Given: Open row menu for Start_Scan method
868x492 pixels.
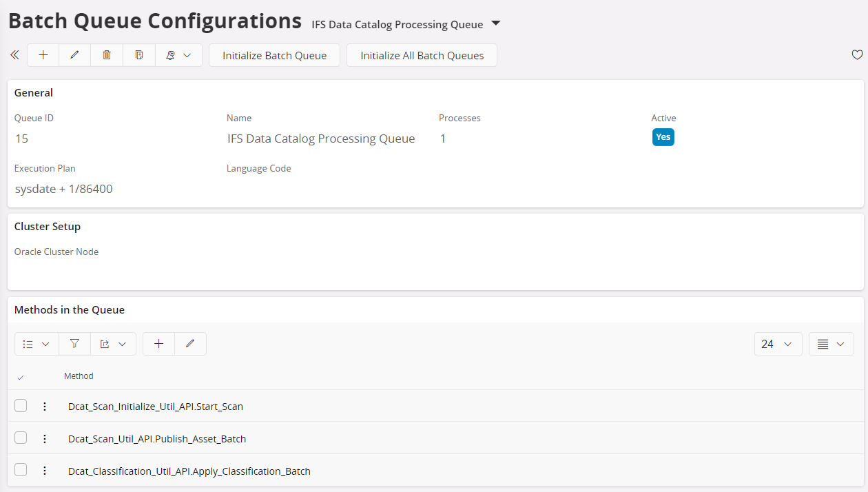Looking at the screenshot, I should [45, 407].
